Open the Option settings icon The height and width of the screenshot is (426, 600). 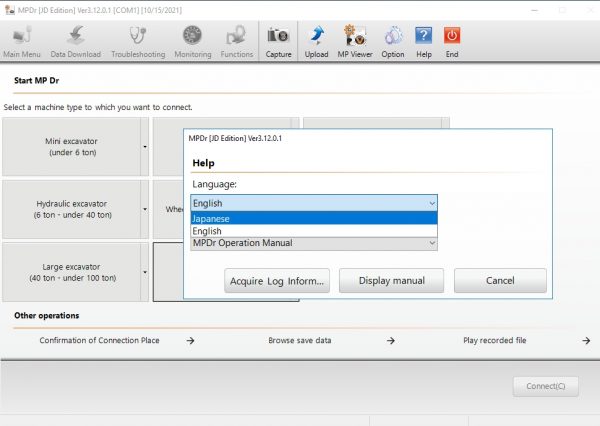[393, 41]
